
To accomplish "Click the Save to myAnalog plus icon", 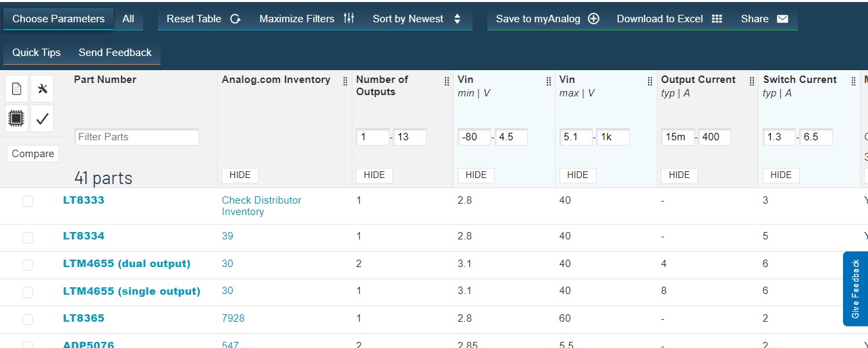I will [593, 19].
